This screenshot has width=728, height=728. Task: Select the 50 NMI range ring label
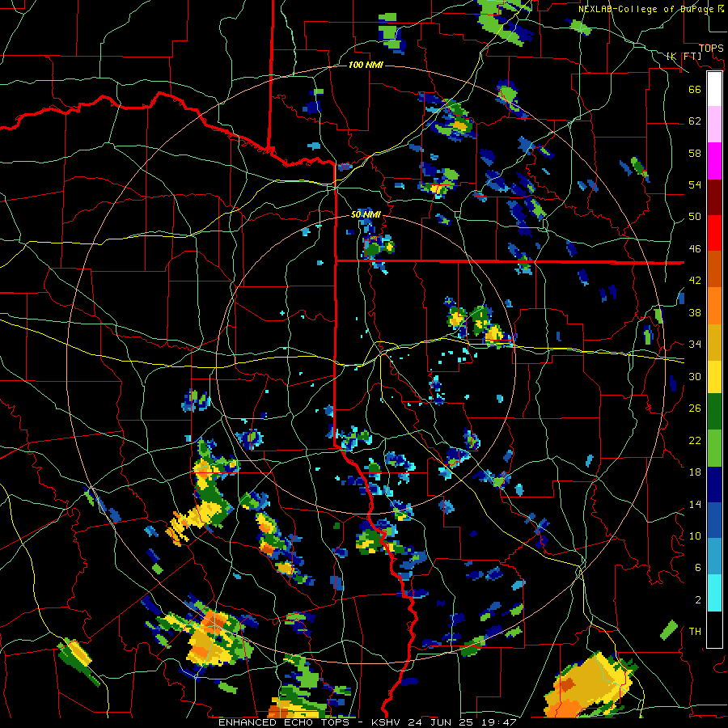(x=366, y=214)
